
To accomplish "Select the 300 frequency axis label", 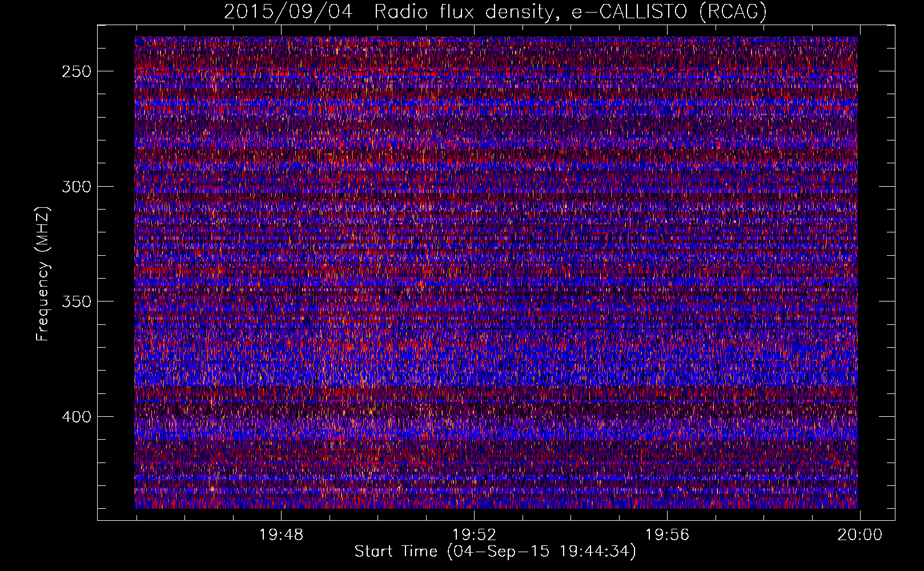I will [76, 187].
